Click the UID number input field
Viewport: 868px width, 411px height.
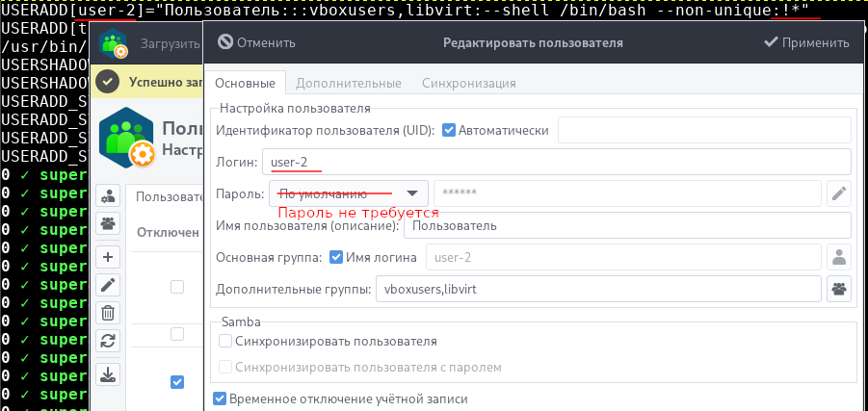click(x=704, y=131)
